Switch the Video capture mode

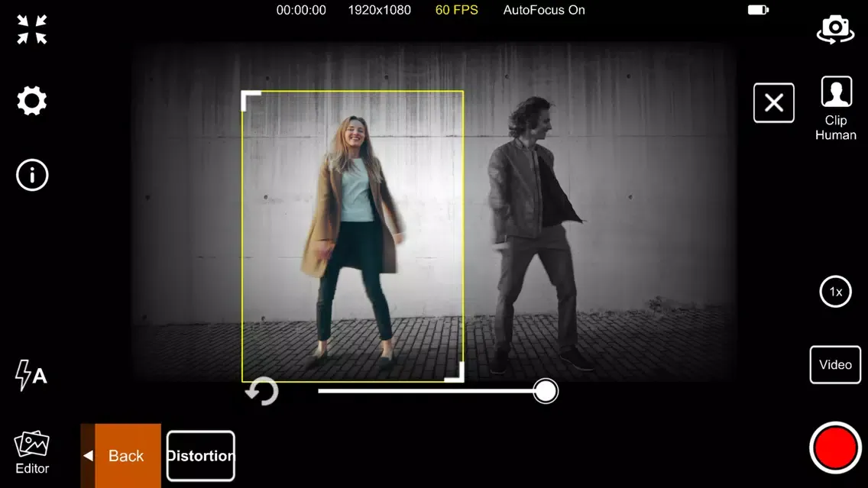[835, 365]
